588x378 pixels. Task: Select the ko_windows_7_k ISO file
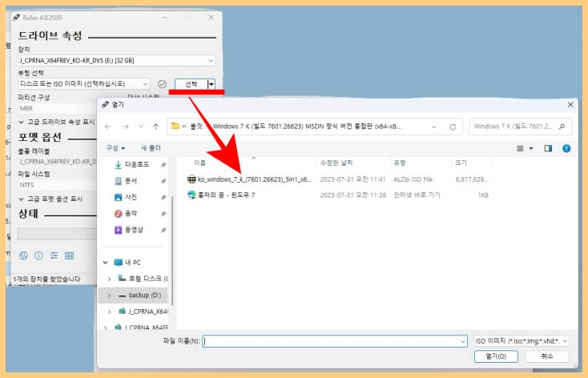249,179
